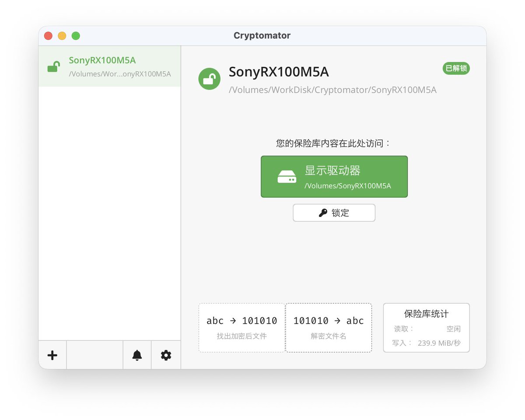Reveal drive via 显示驱动器 button

(334, 177)
